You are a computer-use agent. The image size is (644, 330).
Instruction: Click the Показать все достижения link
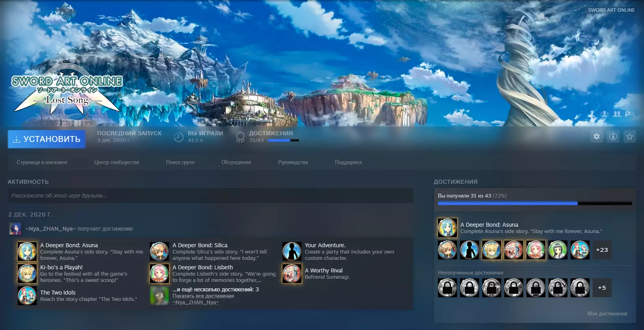pos(203,296)
